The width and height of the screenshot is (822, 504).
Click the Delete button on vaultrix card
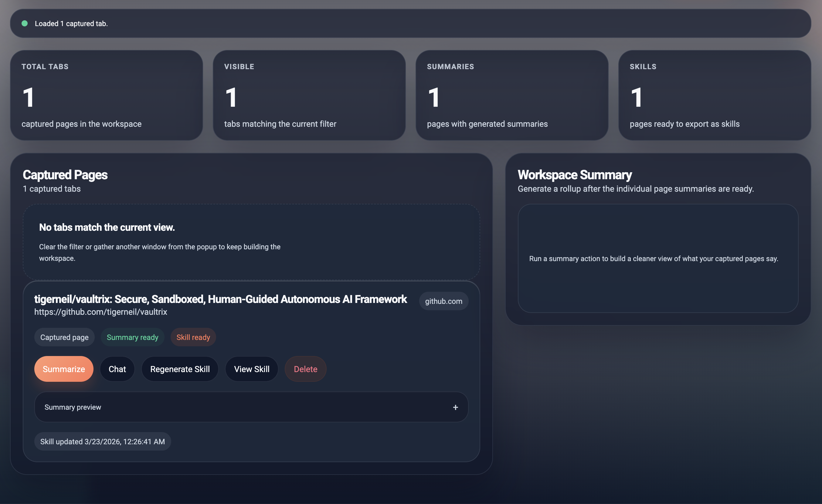coord(305,369)
